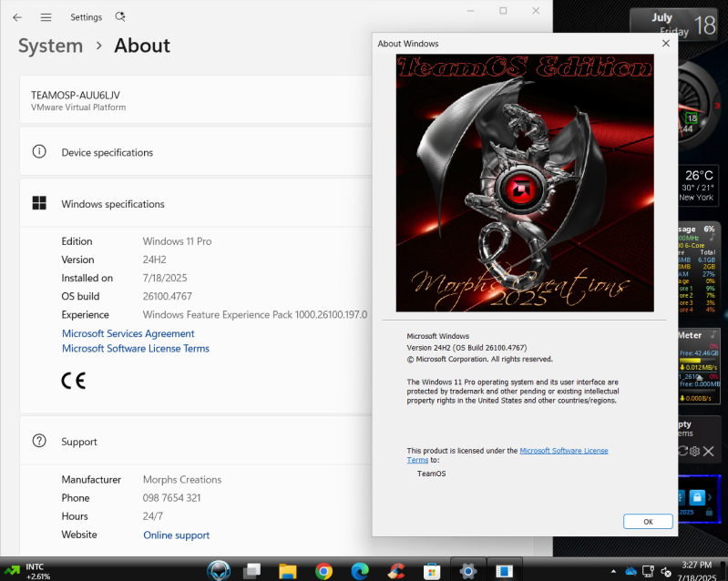Image resolution: width=728 pixels, height=581 pixels.
Task: Select the phone number 098 7654 321
Action: click(171, 498)
